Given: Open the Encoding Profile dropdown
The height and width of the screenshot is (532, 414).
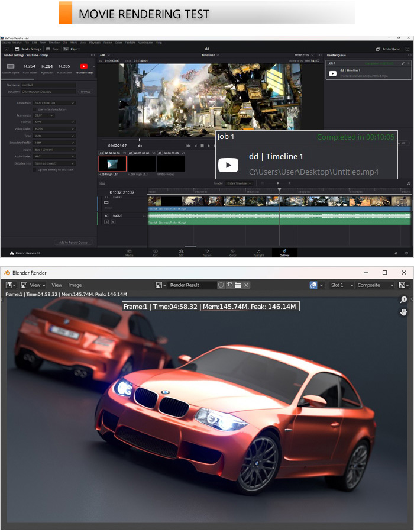Looking at the screenshot, I should pyautogui.click(x=54, y=143).
